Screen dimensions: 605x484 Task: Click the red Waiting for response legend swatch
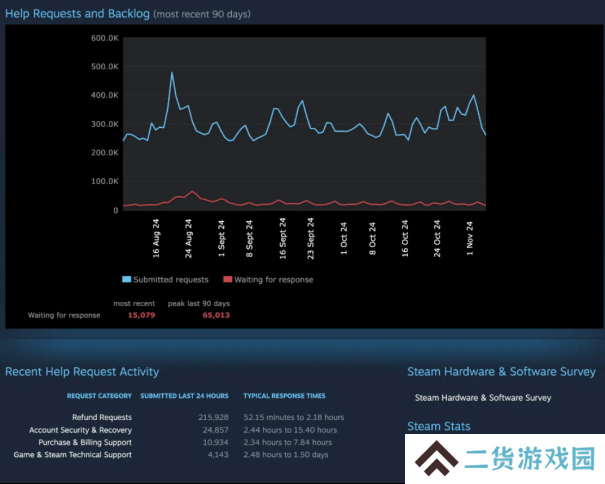click(x=228, y=279)
